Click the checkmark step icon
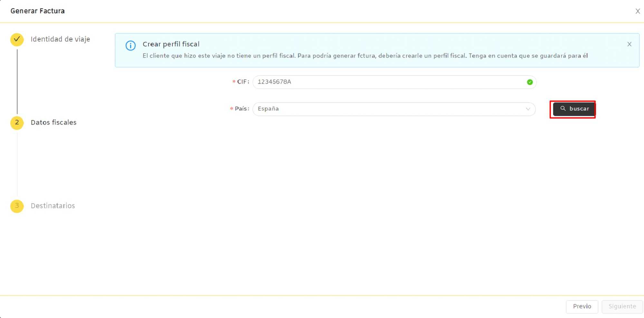644x318 pixels. [x=17, y=39]
